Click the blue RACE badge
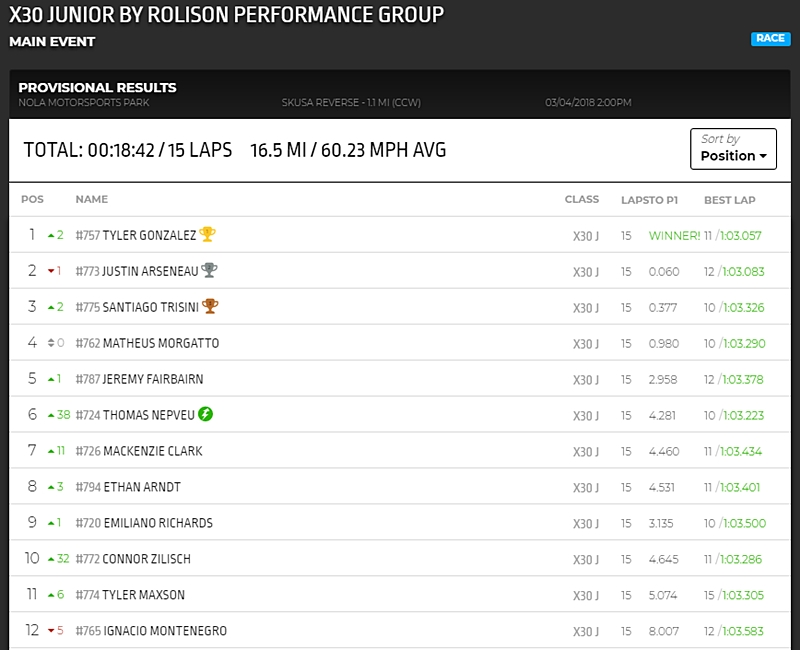This screenshot has width=800, height=650. pyautogui.click(x=770, y=39)
